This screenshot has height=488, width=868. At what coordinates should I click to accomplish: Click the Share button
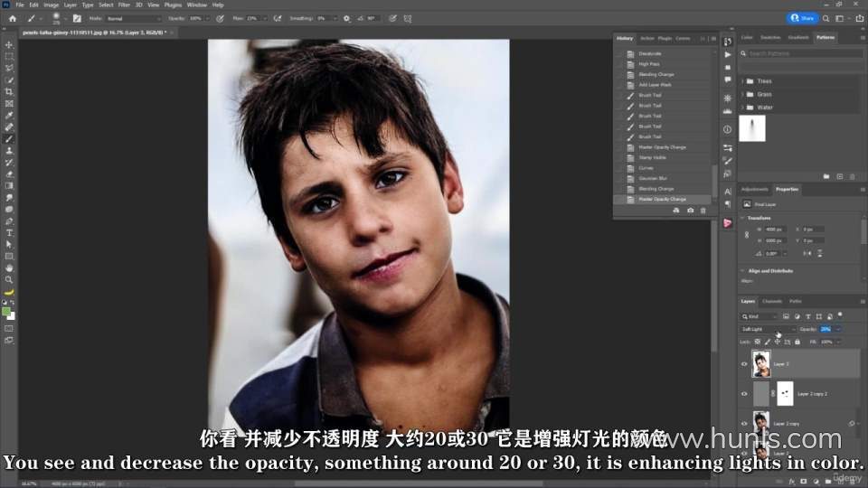(x=802, y=18)
